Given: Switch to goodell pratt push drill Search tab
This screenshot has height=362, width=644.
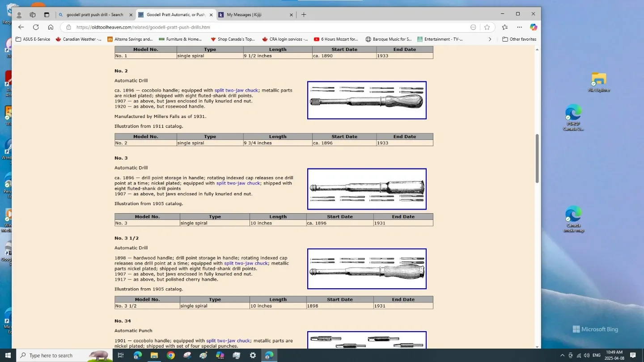Looking at the screenshot, I should 94,15.
